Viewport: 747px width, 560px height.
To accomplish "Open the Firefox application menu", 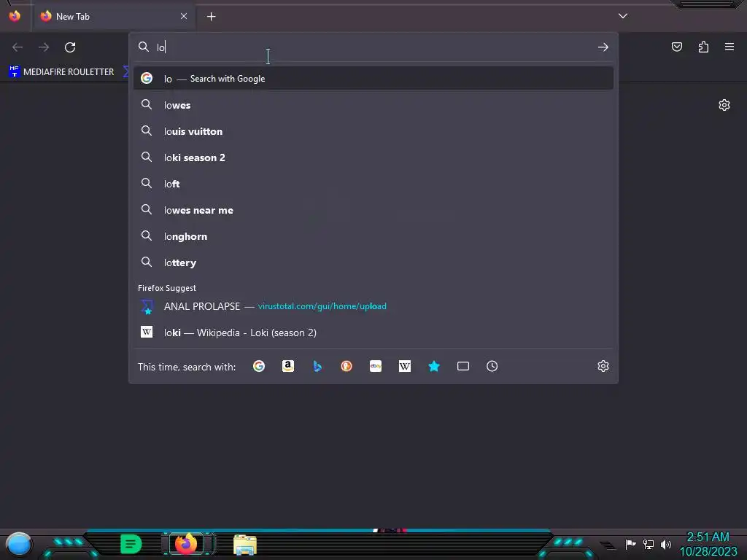I will [729, 47].
